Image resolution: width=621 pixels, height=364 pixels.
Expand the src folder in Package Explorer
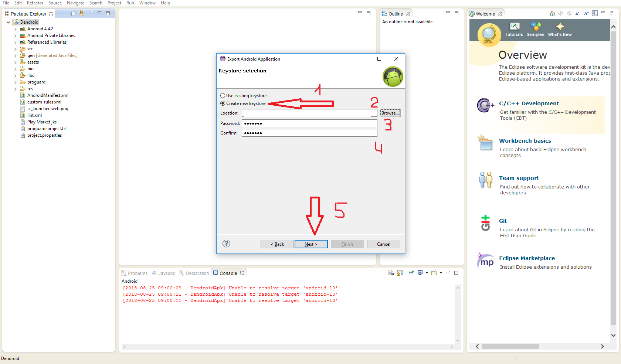pyautogui.click(x=15, y=49)
